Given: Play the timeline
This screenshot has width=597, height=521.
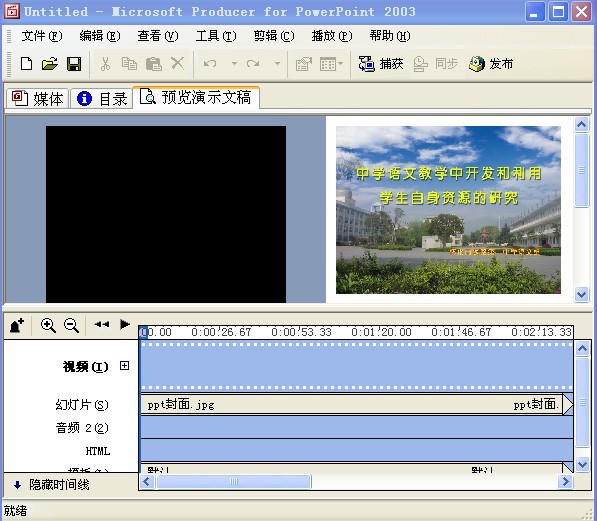Looking at the screenshot, I should (x=125, y=324).
